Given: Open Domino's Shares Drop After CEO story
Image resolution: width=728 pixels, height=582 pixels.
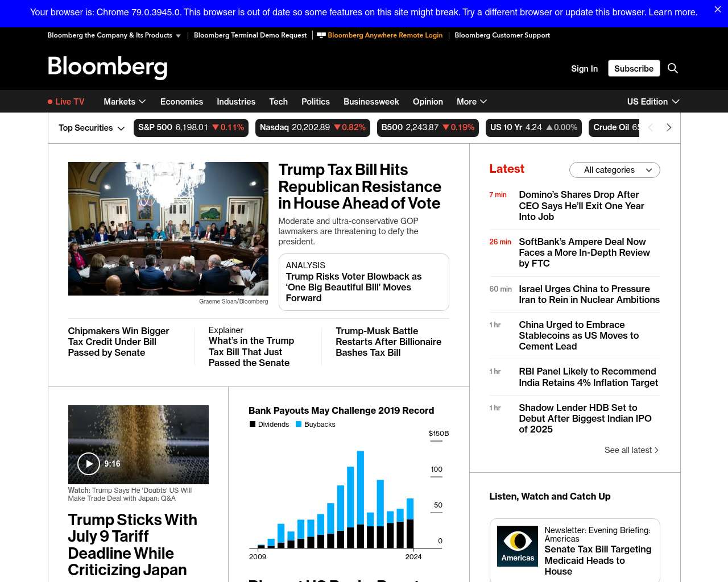Looking at the screenshot, I should 581,206.
